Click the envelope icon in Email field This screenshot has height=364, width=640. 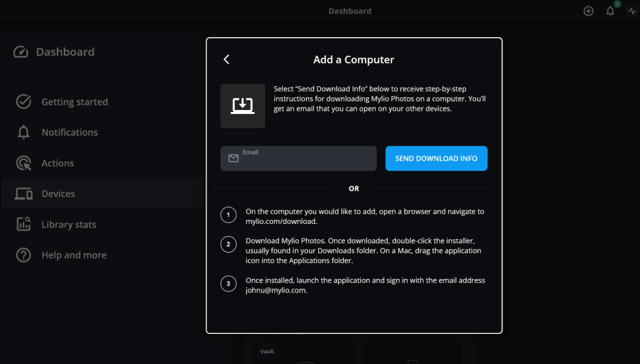(x=234, y=159)
